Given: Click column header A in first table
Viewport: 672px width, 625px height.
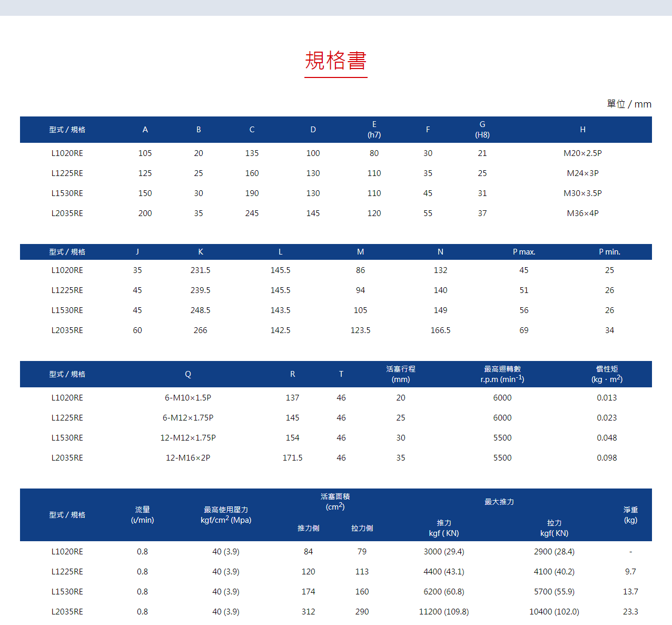Looking at the screenshot, I should coord(145,129).
